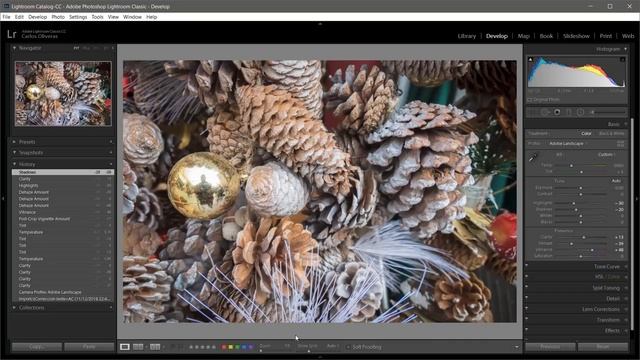The height and width of the screenshot is (360, 640).
Task: Open the Settings menu
Action: [x=78, y=17]
